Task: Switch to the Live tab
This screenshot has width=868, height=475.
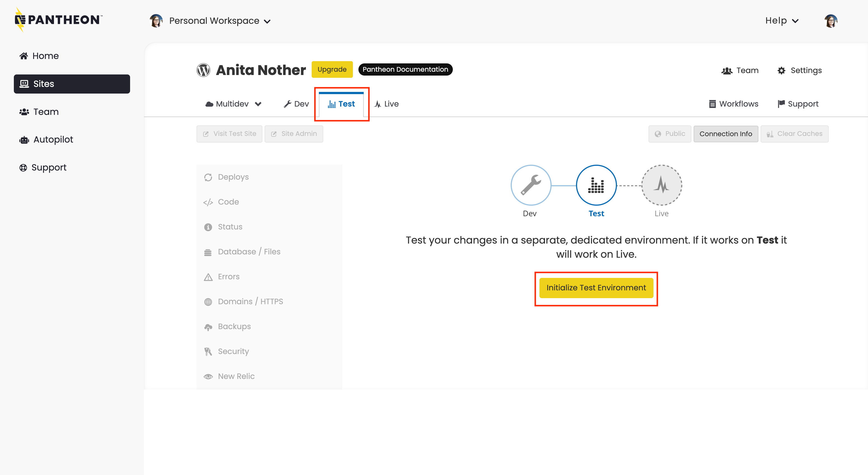Action: [x=386, y=104]
